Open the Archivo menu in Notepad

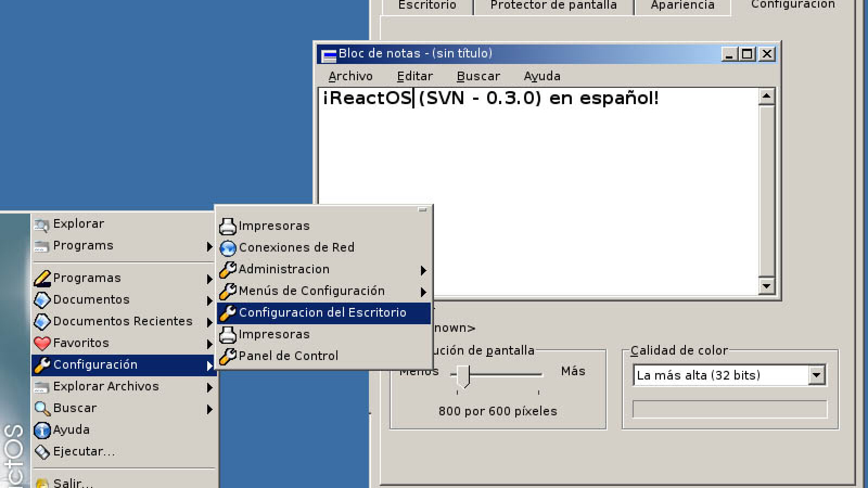coord(350,76)
